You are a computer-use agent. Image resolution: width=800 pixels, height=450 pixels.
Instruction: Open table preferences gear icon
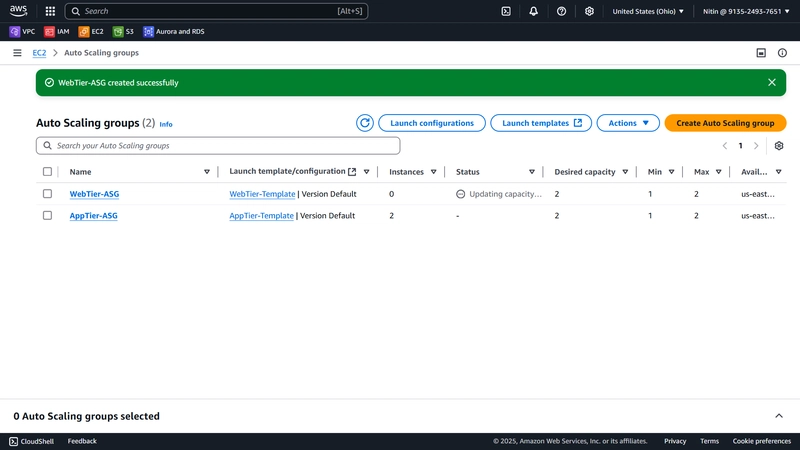click(779, 146)
